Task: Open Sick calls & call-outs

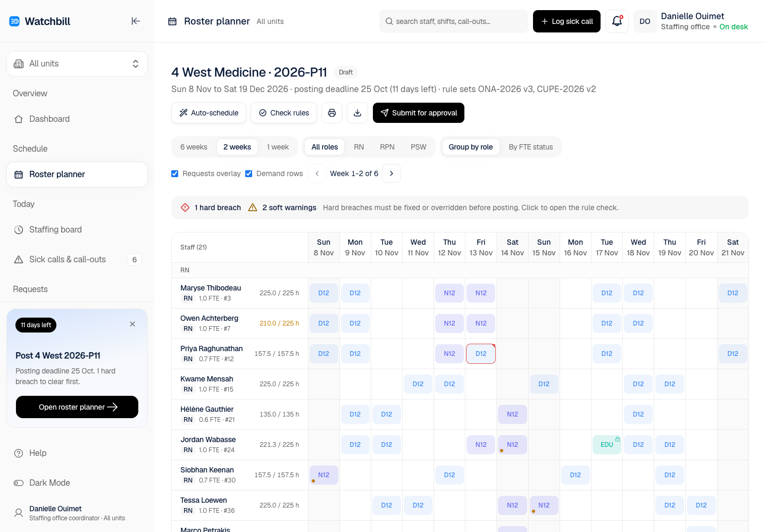Action: [77, 260]
